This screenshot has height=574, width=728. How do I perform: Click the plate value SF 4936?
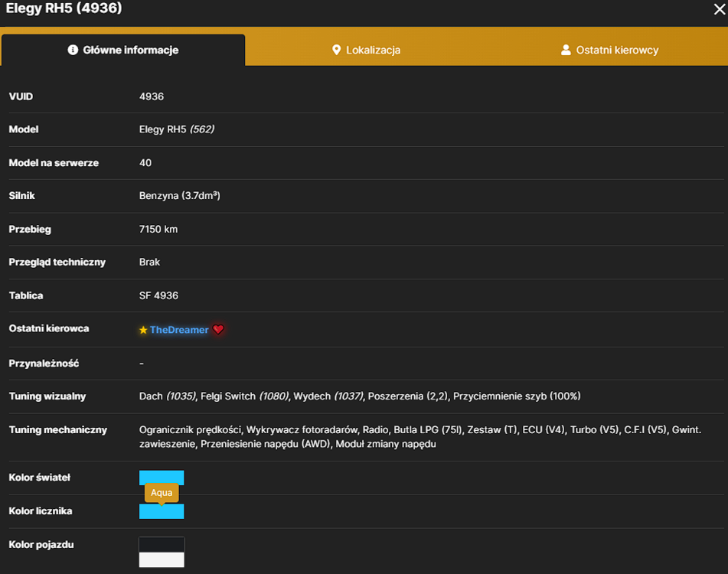tap(158, 295)
